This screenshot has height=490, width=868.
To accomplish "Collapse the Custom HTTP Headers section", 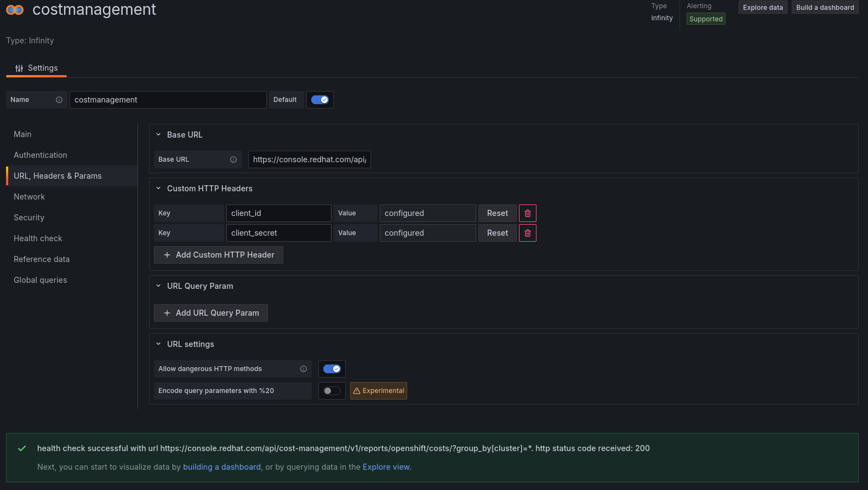I will 158,189.
